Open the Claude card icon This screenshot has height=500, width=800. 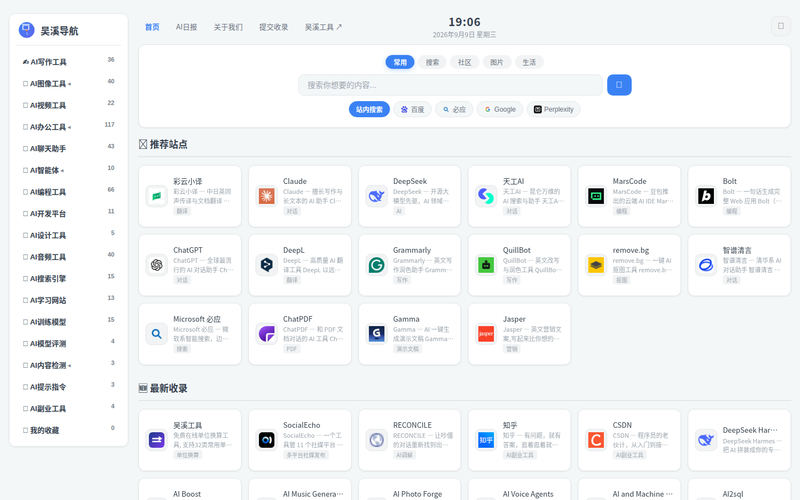266,196
